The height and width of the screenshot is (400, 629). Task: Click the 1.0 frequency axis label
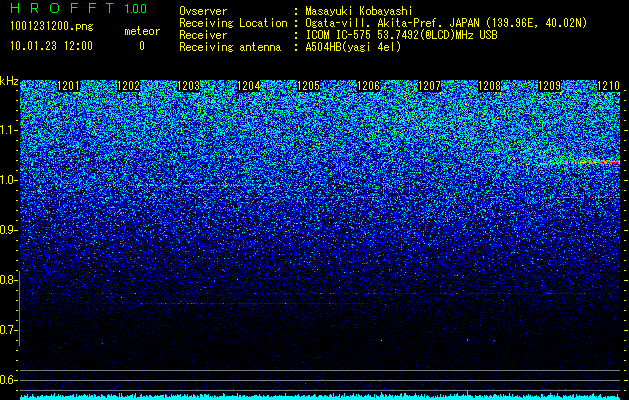click(x=8, y=180)
